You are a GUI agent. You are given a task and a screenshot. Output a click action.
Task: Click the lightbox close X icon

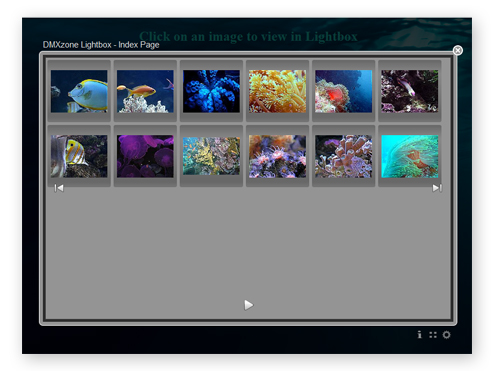457,50
